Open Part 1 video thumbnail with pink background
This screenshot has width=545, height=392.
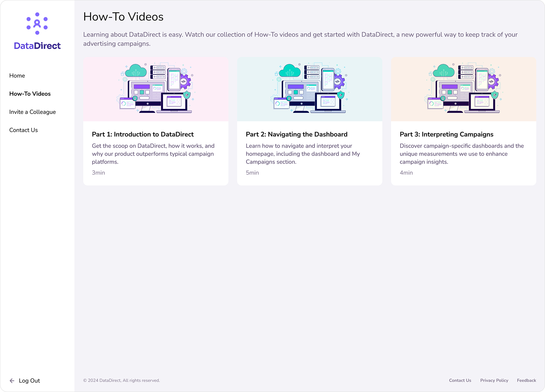click(156, 89)
